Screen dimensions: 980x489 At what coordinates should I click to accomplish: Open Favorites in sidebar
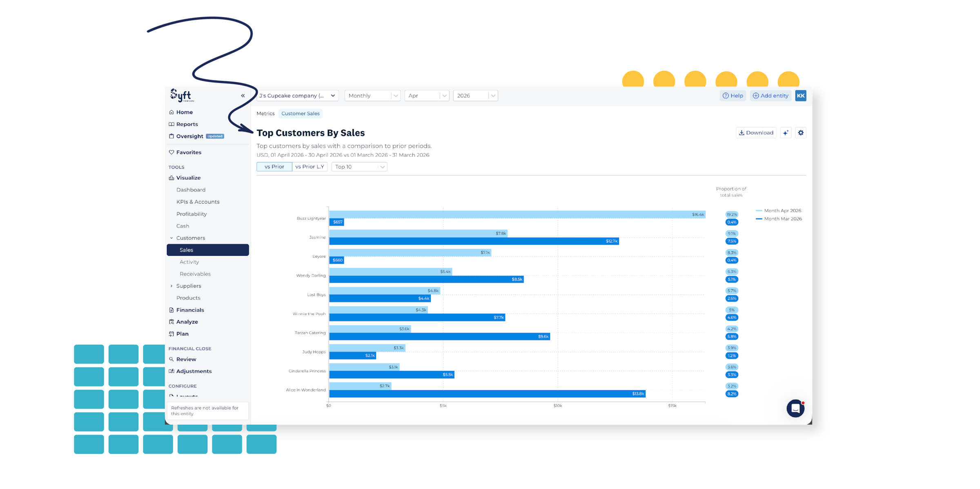pos(189,152)
